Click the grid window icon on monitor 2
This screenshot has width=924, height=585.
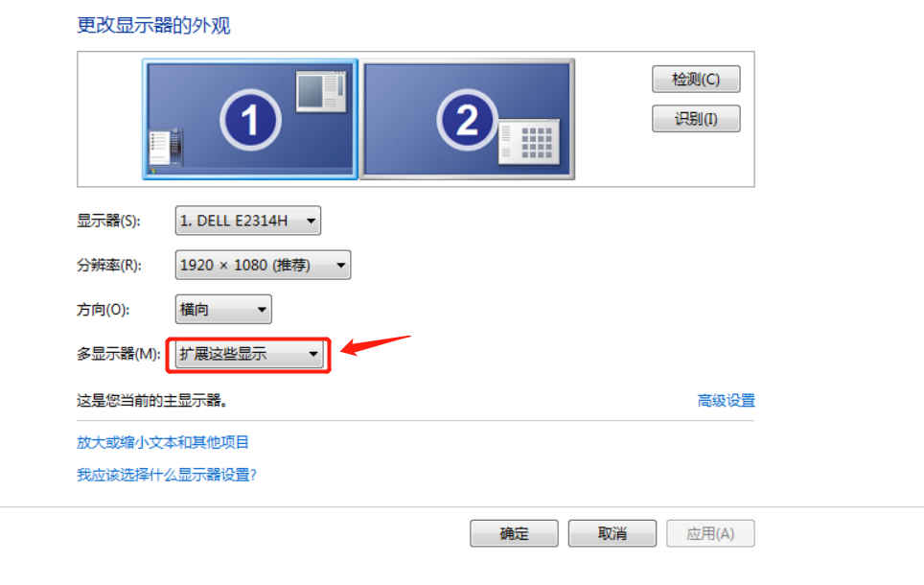coord(528,141)
